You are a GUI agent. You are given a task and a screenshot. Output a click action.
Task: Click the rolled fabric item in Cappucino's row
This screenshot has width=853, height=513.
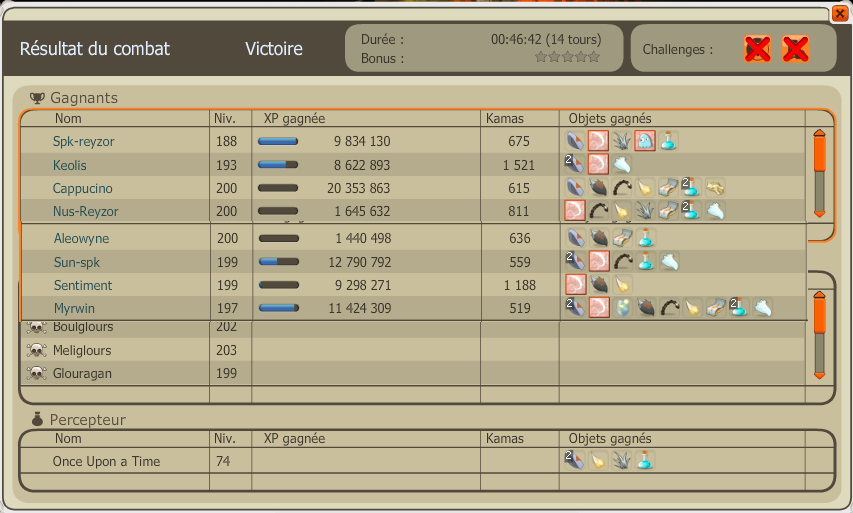[x=668, y=188]
